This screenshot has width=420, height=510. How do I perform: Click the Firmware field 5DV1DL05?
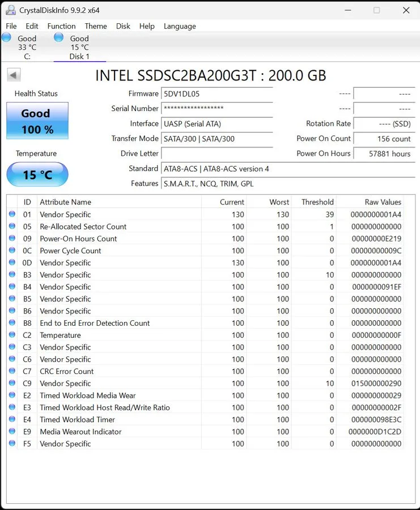[x=217, y=93]
